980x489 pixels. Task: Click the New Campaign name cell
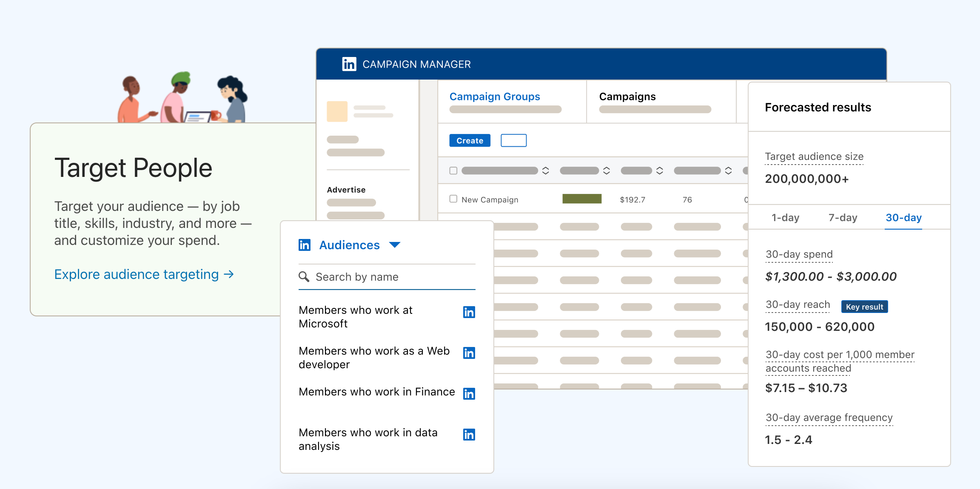(x=490, y=199)
